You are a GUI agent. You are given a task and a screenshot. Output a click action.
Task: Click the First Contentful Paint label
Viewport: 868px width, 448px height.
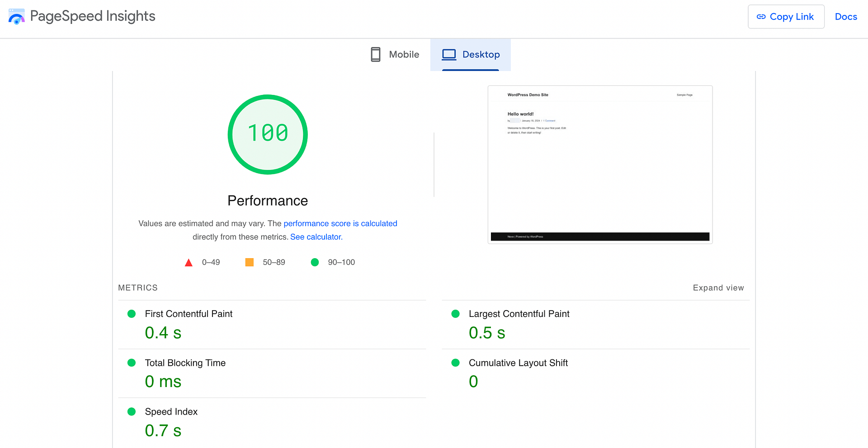point(189,314)
